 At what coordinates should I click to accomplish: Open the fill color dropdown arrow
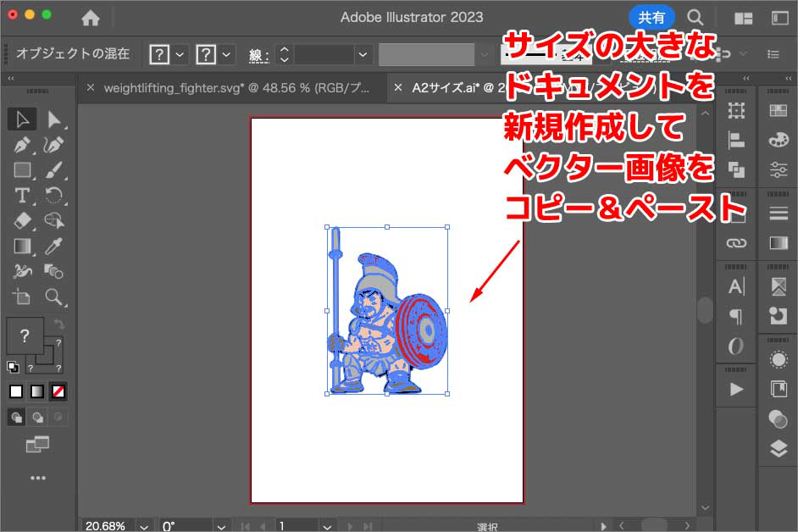tap(180, 54)
